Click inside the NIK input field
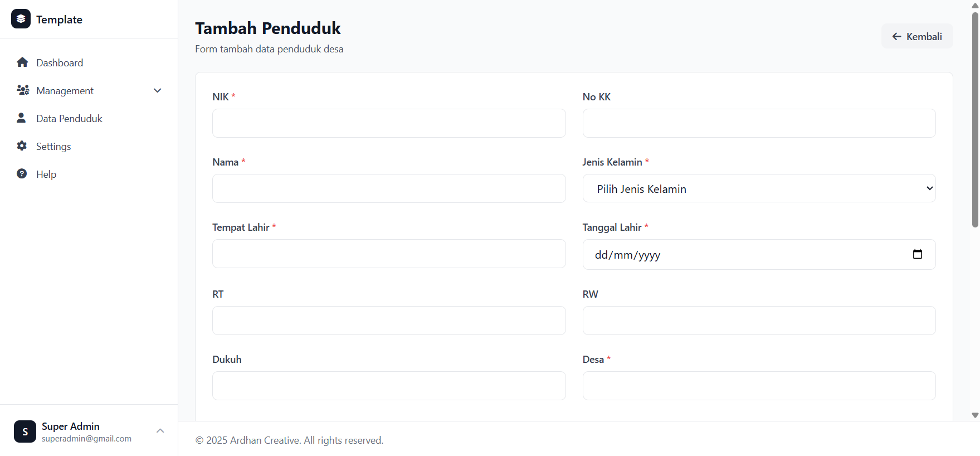 (x=389, y=123)
